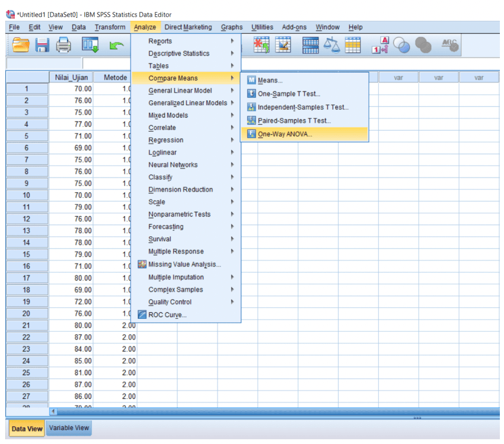Expand the Reports submenu arrow

coord(232,41)
